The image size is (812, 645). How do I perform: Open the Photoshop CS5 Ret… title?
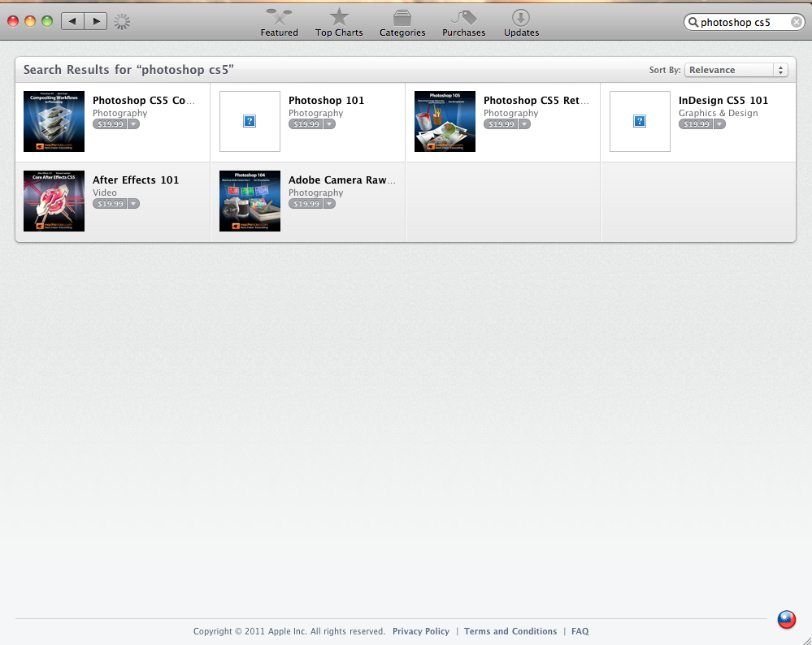pyautogui.click(x=536, y=101)
